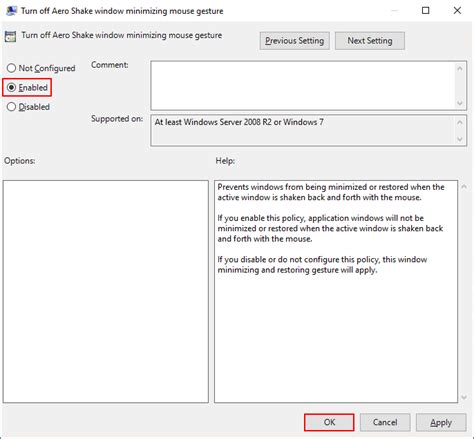Go to the Next Setting
The height and width of the screenshot is (439, 474).
370,41
